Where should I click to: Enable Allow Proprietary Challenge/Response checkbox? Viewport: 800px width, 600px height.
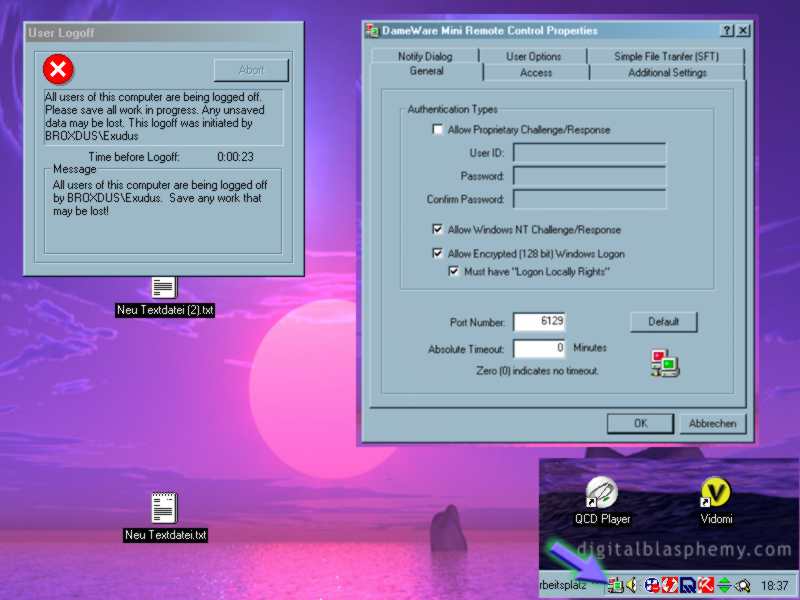point(437,129)
